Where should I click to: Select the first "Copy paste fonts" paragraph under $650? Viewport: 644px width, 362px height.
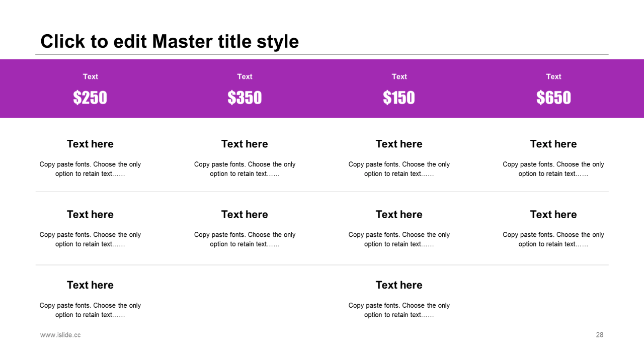(x=553, y=169)
